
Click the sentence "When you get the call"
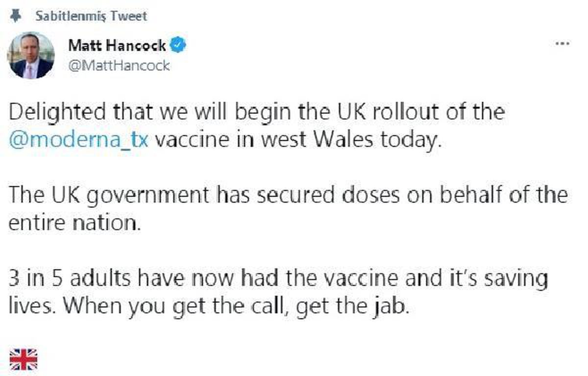pyautogui.click(x=236, y=307)
